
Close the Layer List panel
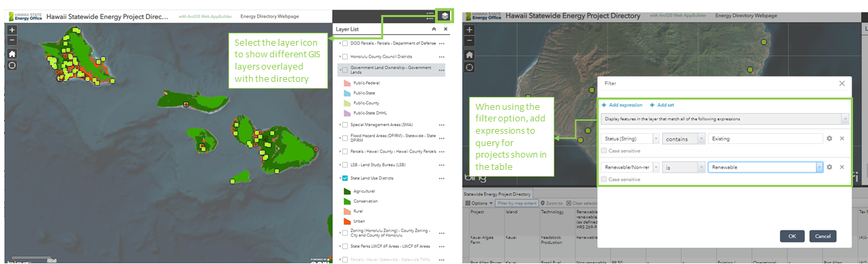[x=445, y=29]
